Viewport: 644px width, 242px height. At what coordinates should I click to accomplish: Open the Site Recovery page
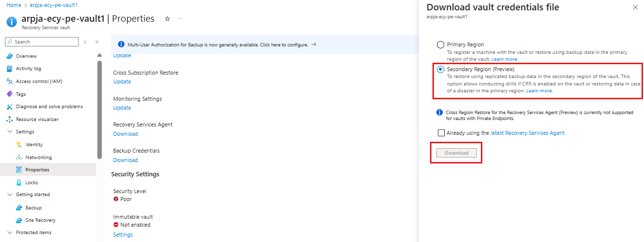(x=41, y=220)
